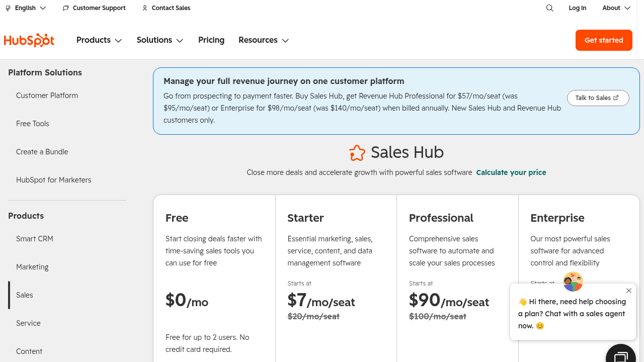Click the chat agent avatar
Image resolution: width=644 pixels, height=362 pixels.
(573, 282)
